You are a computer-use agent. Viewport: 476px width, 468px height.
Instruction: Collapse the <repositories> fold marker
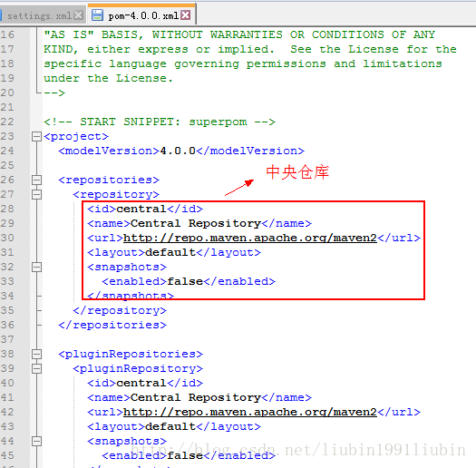click(x=36, y=180)
